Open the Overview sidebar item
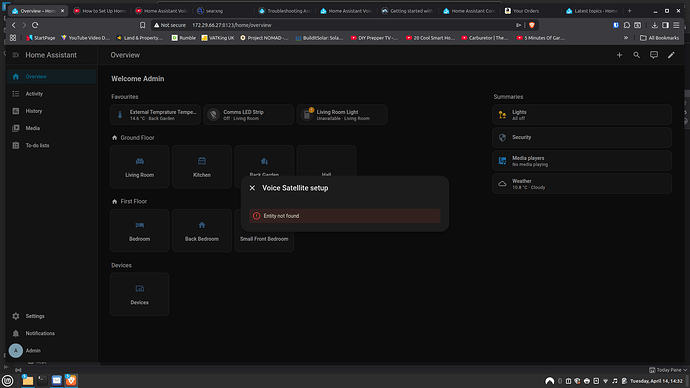The height and width of the screenshot is (388, 690). 52,77
